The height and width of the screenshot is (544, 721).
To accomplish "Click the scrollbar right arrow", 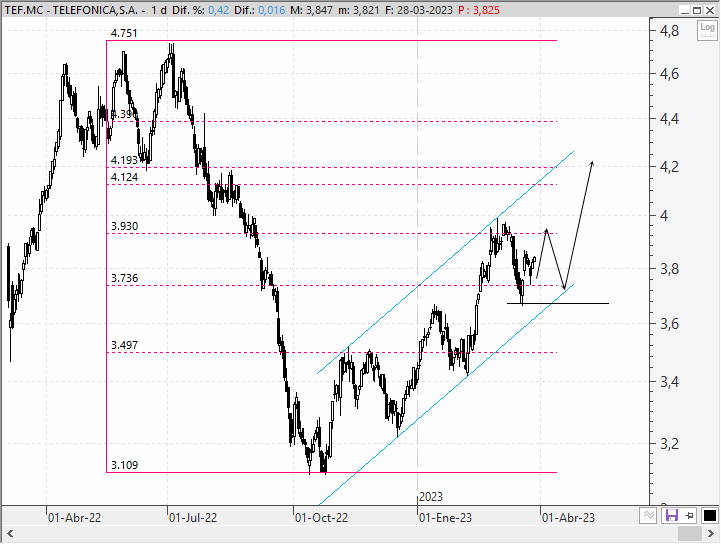I will point(711,534).
